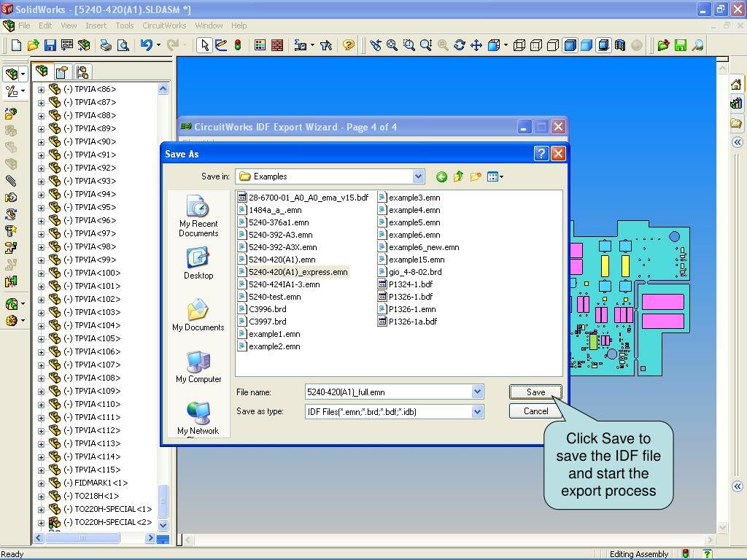Open the Save in folder dropdown
This screenshot has width=747, height=560.
click(x=418, y=176)
